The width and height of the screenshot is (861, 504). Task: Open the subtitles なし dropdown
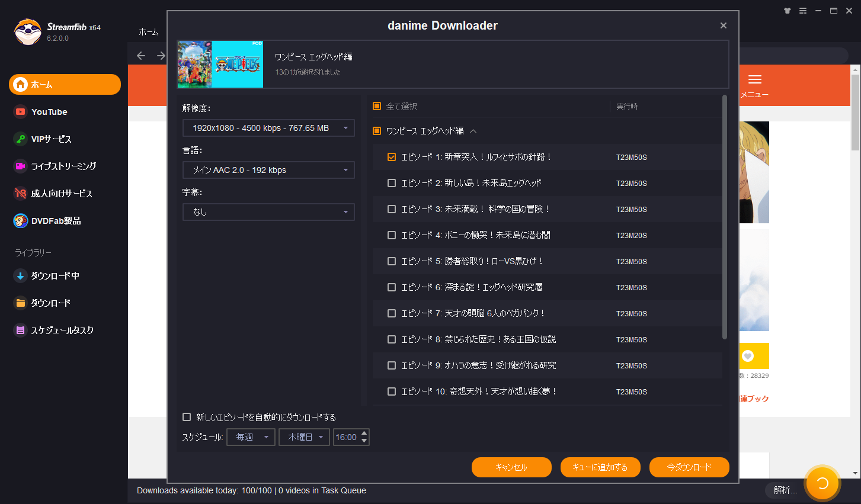coord(268,212)
